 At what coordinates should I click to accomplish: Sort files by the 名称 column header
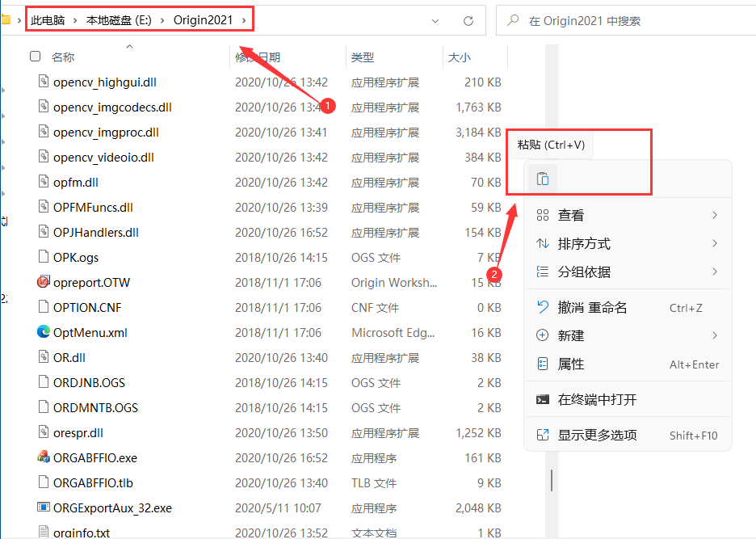(x=63, y=57)
